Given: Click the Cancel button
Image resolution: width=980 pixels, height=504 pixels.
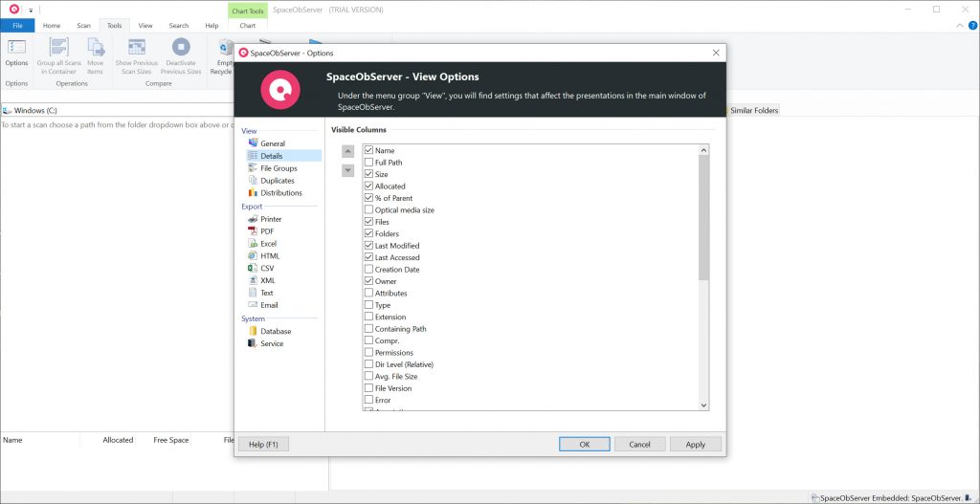Looking at the screenshot, I should point(640,445).
